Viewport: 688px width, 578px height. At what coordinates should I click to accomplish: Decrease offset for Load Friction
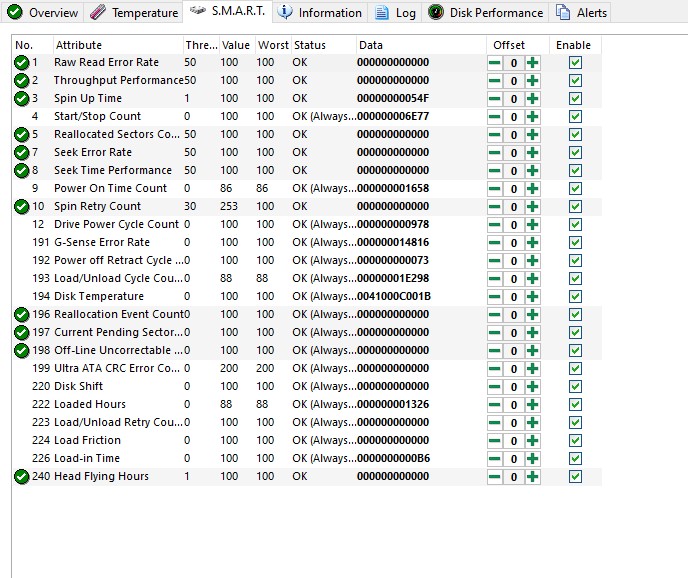(494, 441)
